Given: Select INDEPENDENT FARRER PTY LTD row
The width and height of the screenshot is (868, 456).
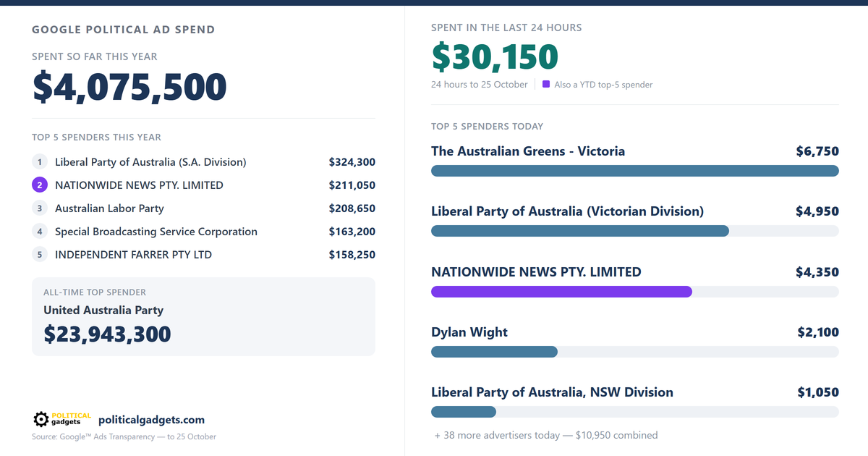Looking at the screenshot, I should (203, 255).
